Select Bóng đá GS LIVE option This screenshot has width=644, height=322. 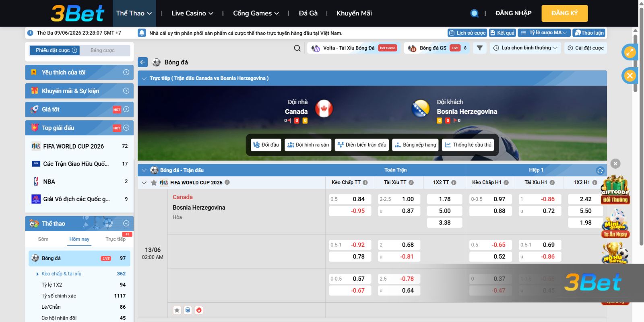pos(437,48)
